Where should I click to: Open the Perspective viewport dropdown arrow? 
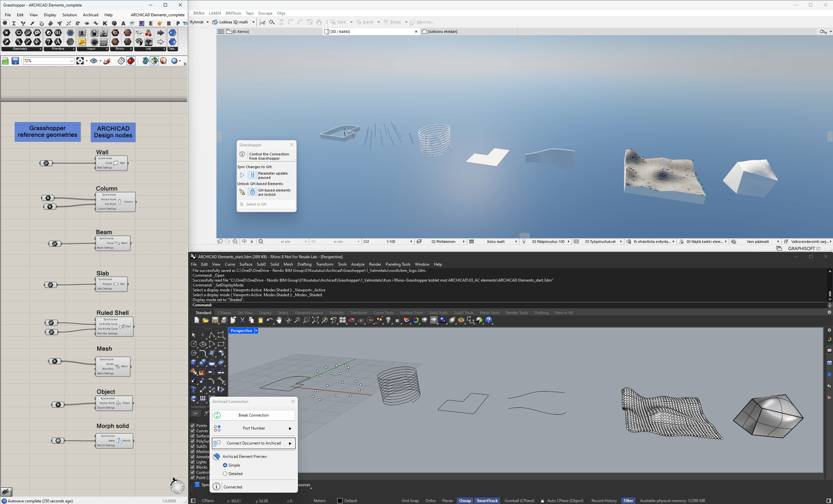click(256, 331)
